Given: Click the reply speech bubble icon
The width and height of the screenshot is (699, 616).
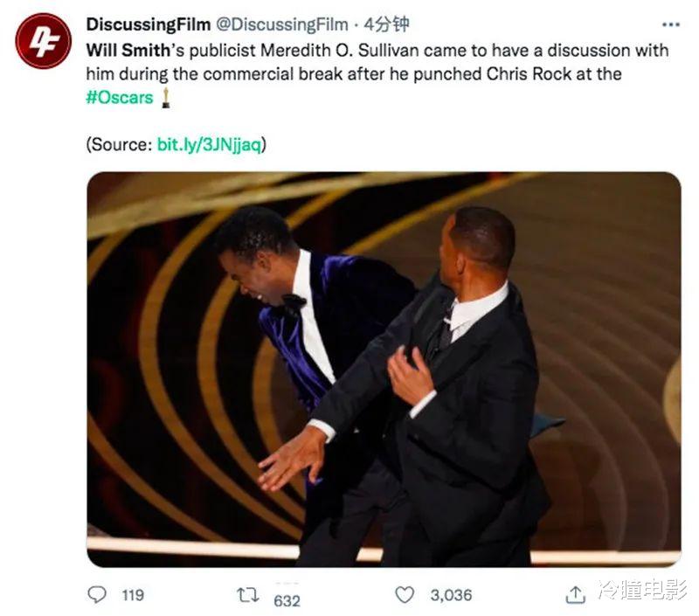Looking at the screenshot, I should [x=97, y=595].
